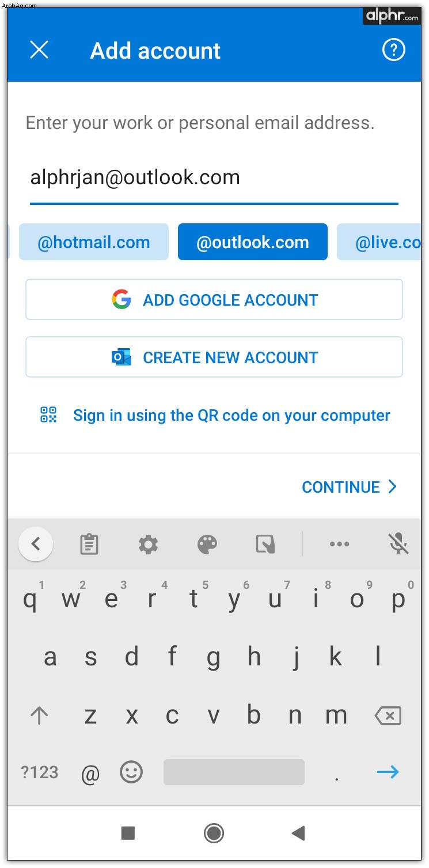Choose the @live.com domain suggestion
The image size is (429, 868).
point(379,242)
